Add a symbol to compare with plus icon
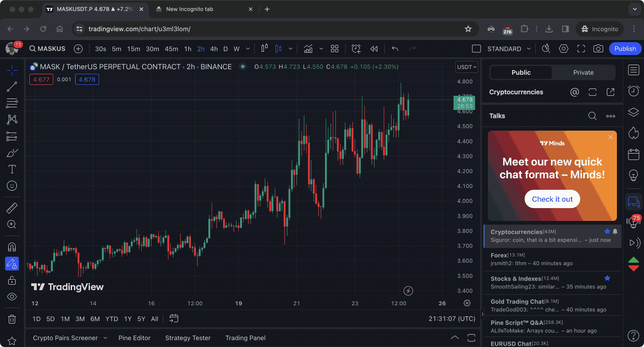Screen dimensions: 644x347 click(78, 49)
